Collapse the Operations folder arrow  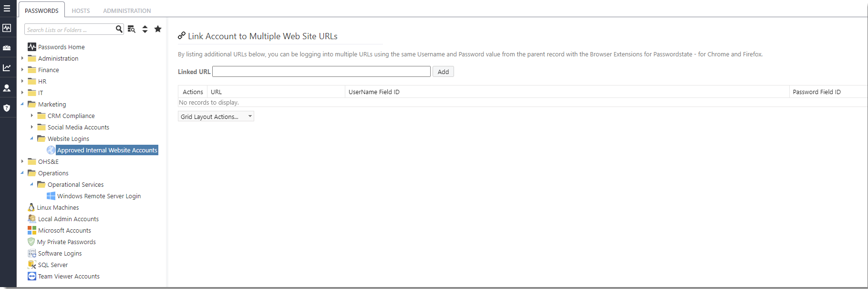coord(22,172)
